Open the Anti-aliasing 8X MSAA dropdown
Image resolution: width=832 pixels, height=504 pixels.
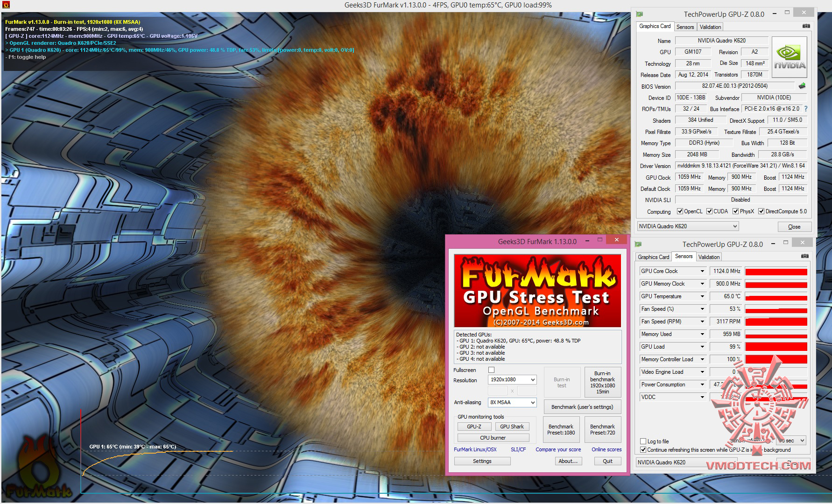[512, 402]
